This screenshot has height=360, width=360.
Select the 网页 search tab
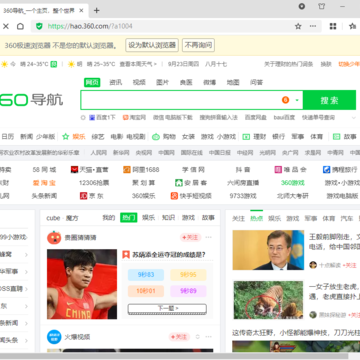(92, 82)
